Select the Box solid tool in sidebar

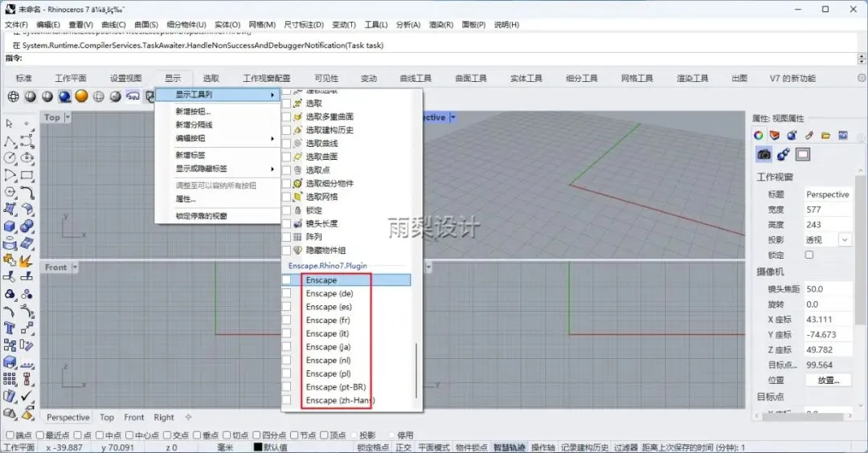10,226
